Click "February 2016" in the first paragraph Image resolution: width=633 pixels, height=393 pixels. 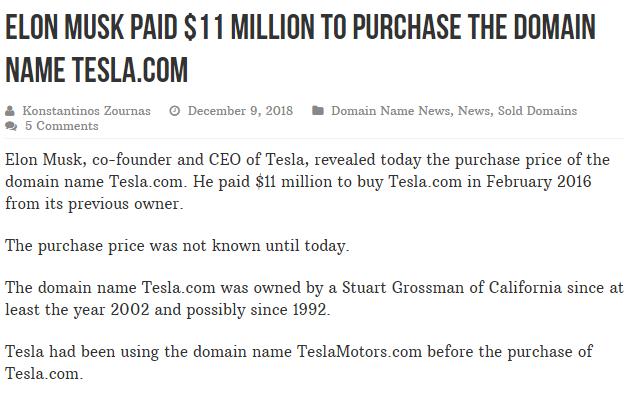[x=539, y=182]
